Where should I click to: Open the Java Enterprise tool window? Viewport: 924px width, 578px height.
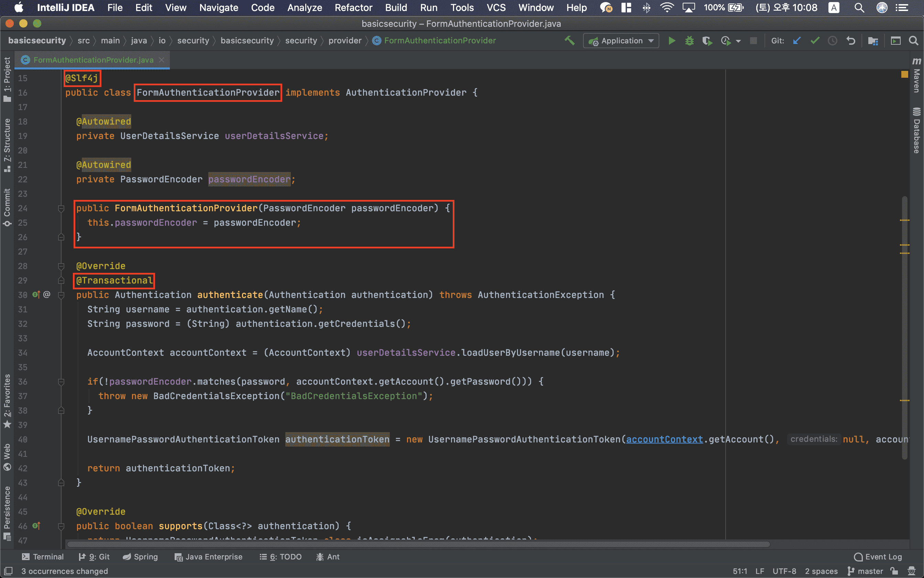[x=208, y=557]
